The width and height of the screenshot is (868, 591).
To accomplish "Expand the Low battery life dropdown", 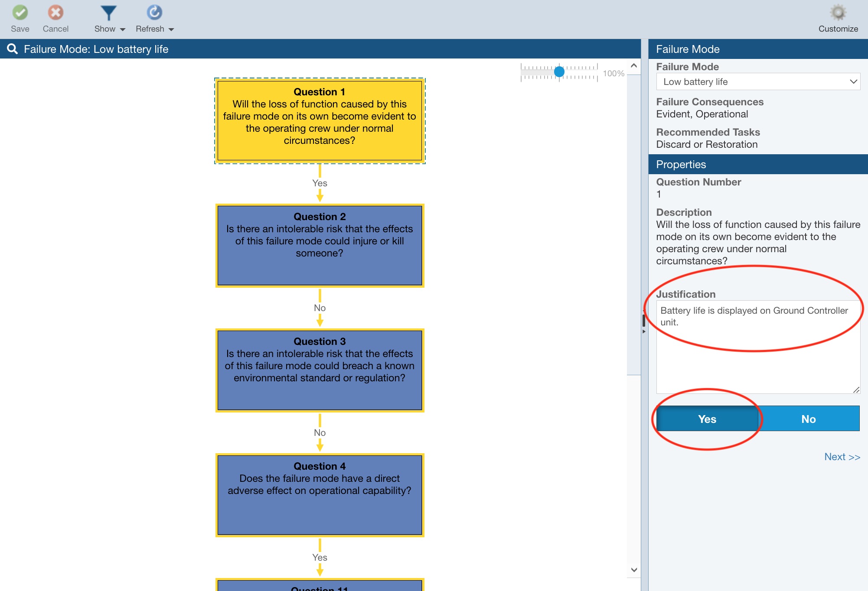I will click(x=853, y=81).
